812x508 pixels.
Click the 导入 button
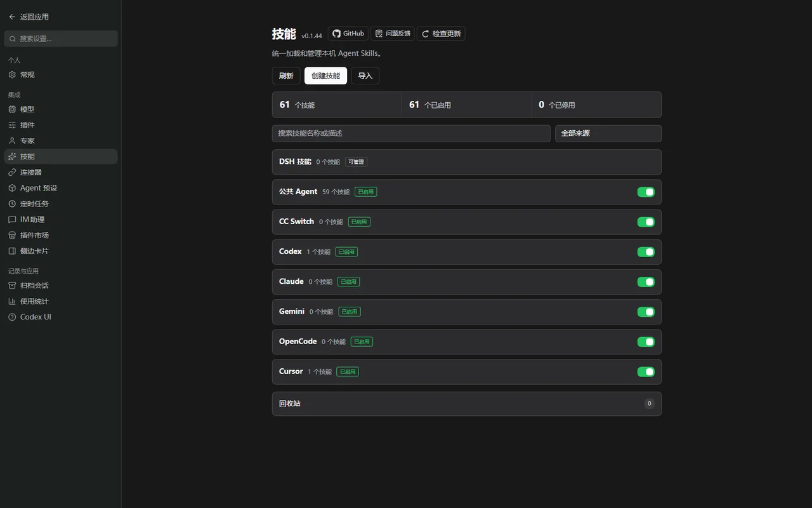(365, 76)
